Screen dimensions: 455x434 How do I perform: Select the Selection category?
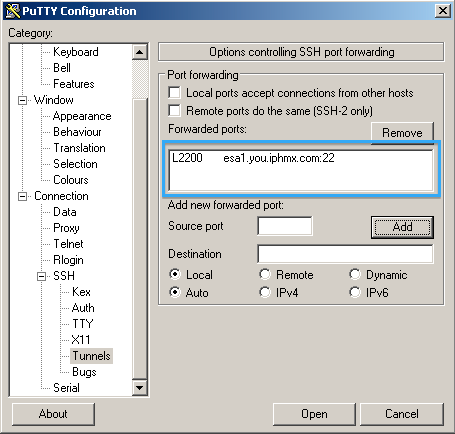click(75, 164)
